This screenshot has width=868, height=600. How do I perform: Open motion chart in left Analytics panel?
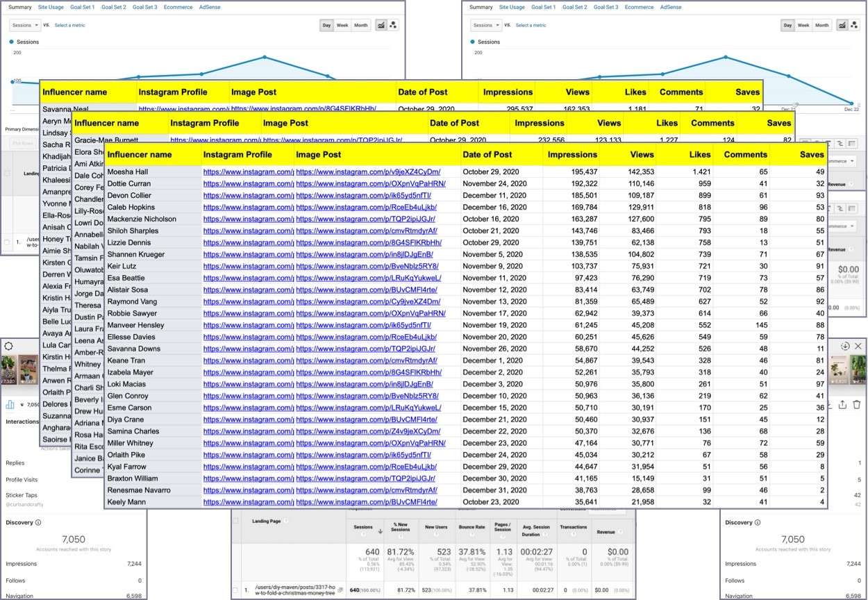click(x=394, y=25)
